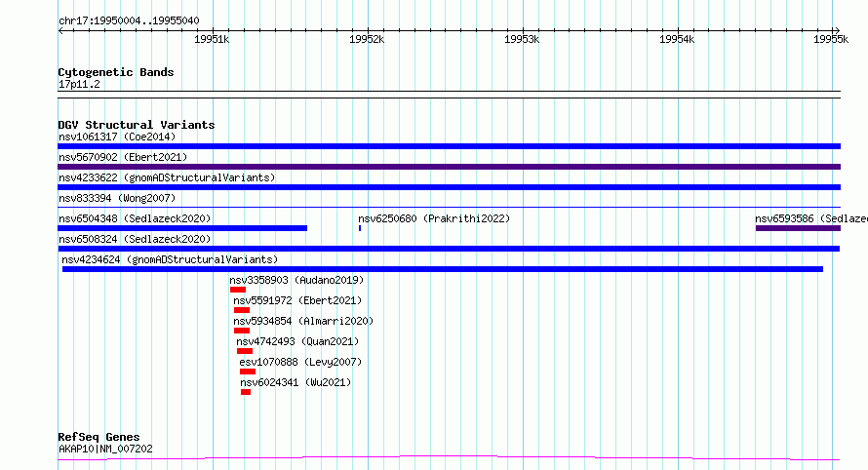The image size is (868, 470).
Task: Click the Cytogenetic Bands track heading
Action: (x=116, y=72)
